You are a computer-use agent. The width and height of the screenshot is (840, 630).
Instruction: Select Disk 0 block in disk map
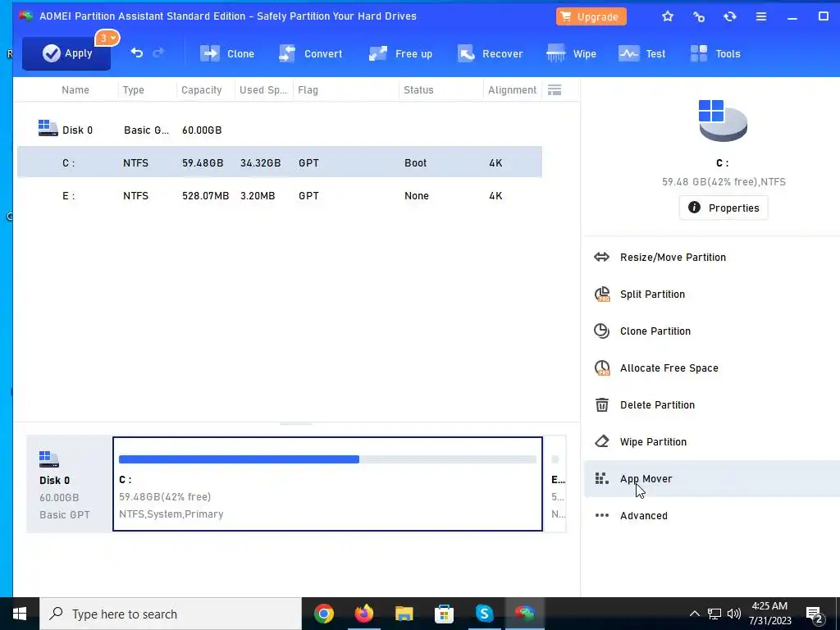pyautogui.click(x=69, y=484)
